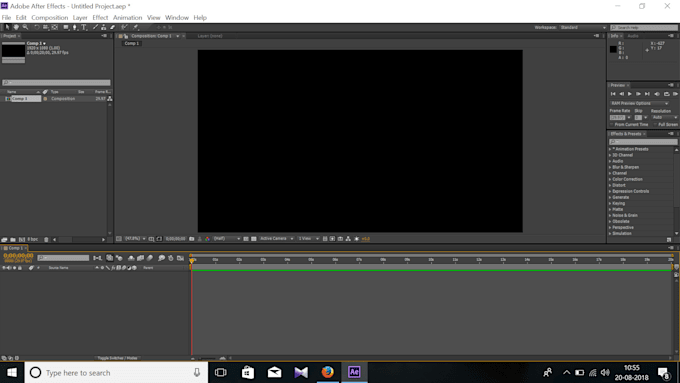Screen dimensions: 680x383
Task: Toggle Frame Blending switch in timeline
Action: pyautogui.click(x=140, y=258)
